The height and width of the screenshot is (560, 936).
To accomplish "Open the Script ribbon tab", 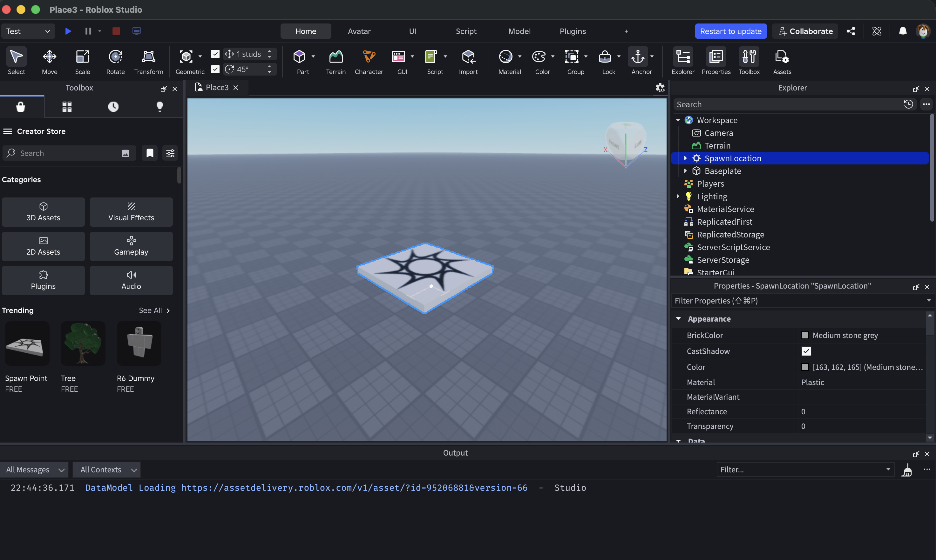I will click(x=466, y=31).
